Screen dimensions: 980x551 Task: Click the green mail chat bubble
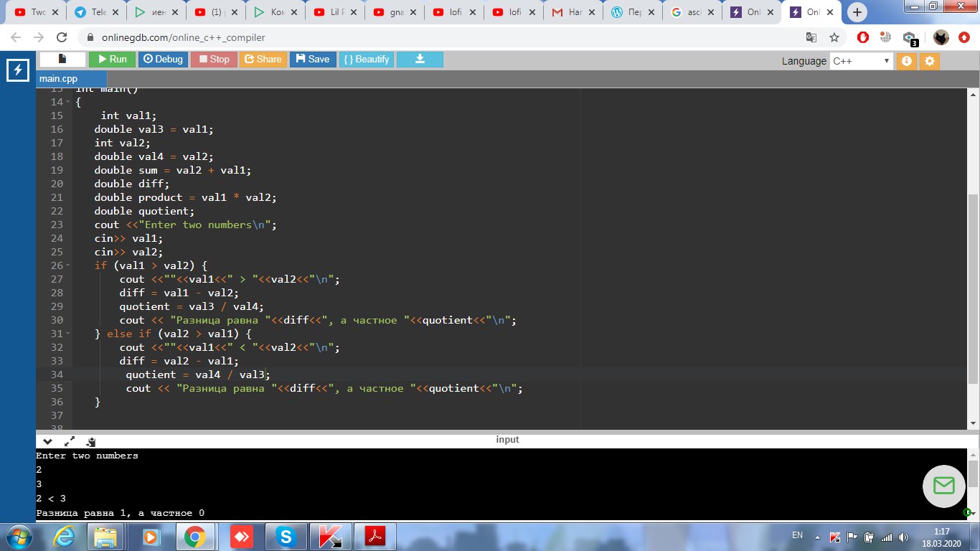pos(943,486)
